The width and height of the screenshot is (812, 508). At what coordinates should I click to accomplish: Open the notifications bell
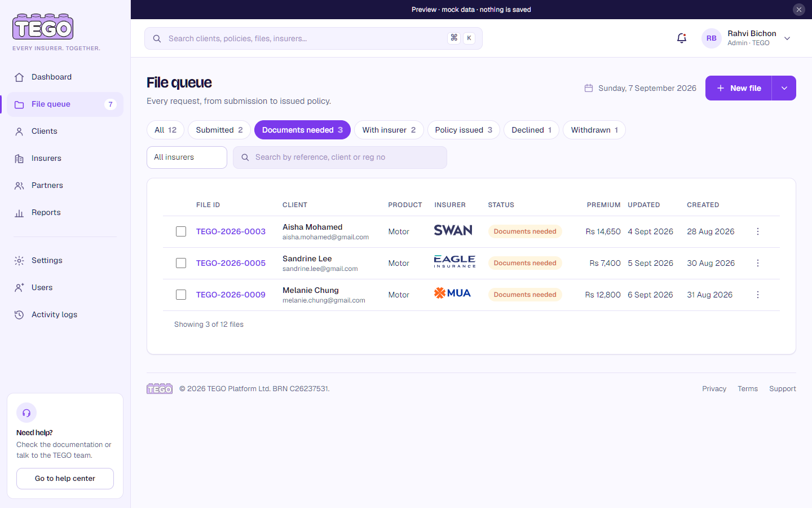tap(682, 38)
